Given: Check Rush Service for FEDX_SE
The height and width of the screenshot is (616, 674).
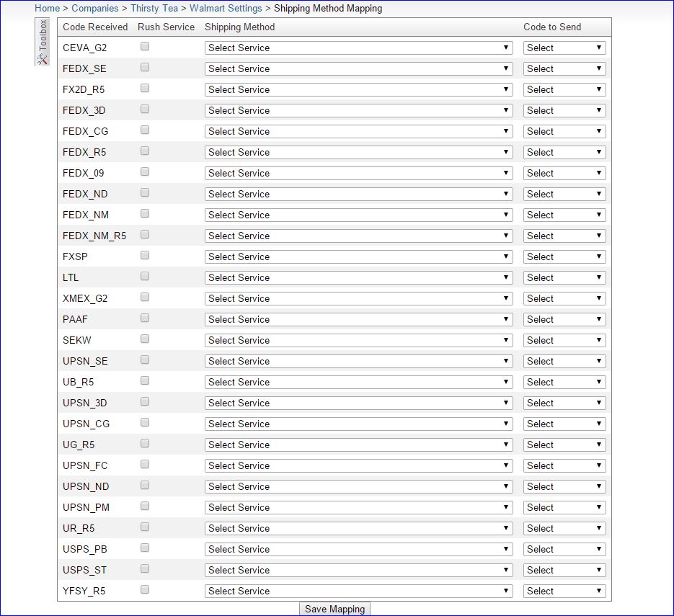Looking at the screenshot, I should point(145,68).
